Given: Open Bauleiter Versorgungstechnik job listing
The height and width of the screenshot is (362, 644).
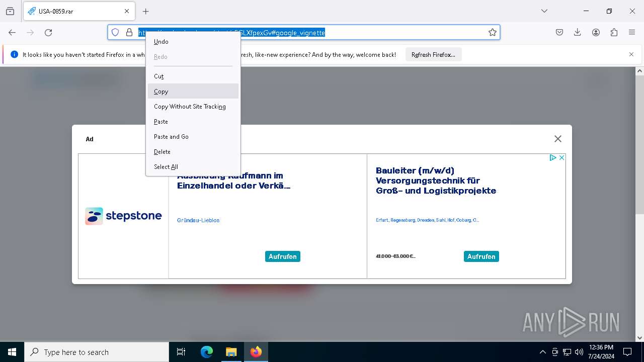Looking at the screenshot, I should click(x=436, y=180).
